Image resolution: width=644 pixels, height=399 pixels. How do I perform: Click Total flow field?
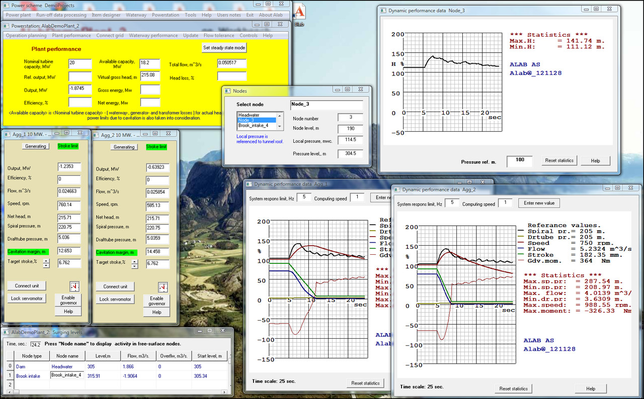pos(232,63)
